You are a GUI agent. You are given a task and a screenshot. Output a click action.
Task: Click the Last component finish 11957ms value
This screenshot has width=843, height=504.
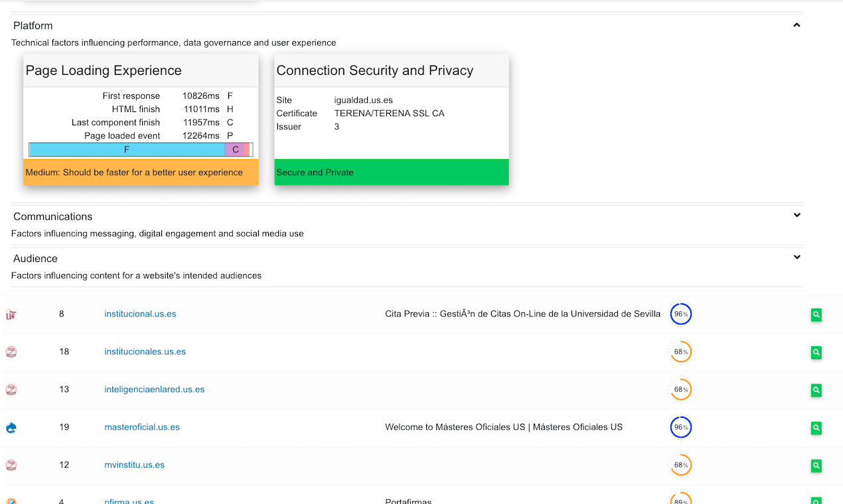[201, 123]
